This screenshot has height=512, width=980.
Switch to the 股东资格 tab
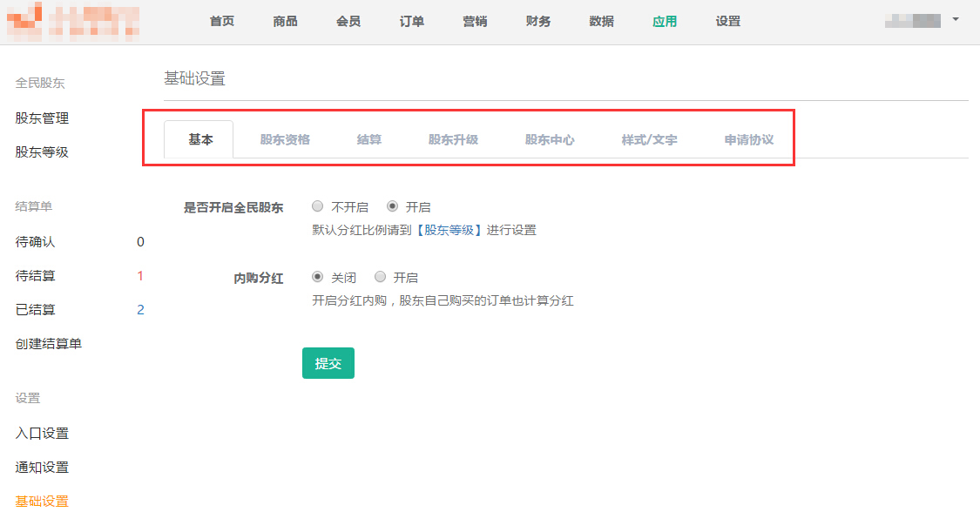(x=285, y=139)
